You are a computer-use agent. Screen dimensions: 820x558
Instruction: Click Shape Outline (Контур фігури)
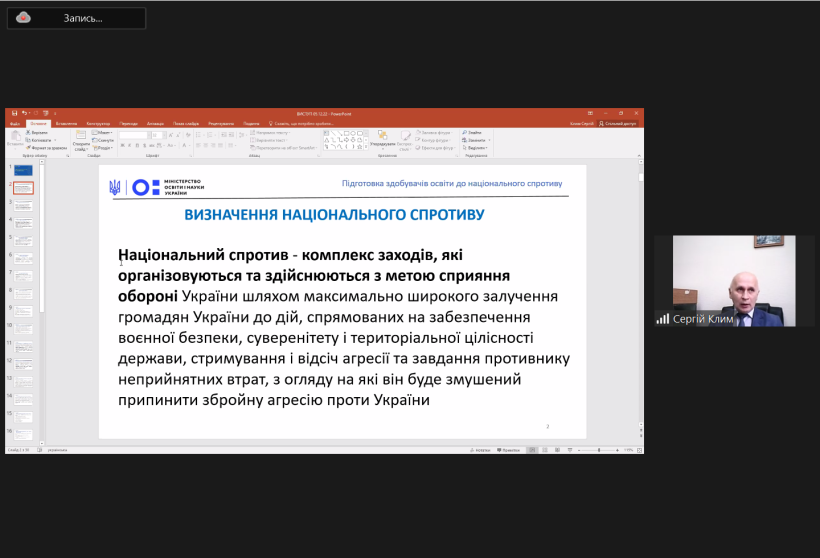coord(432,140)
